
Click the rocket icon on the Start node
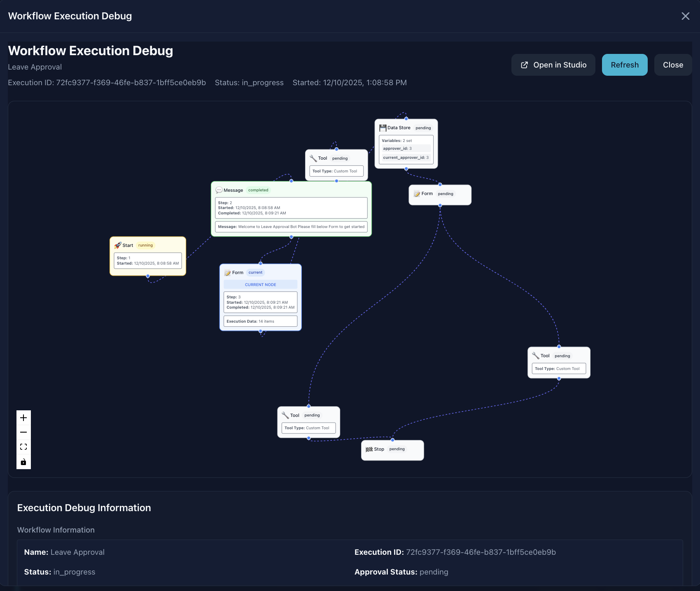coord(117,245)
